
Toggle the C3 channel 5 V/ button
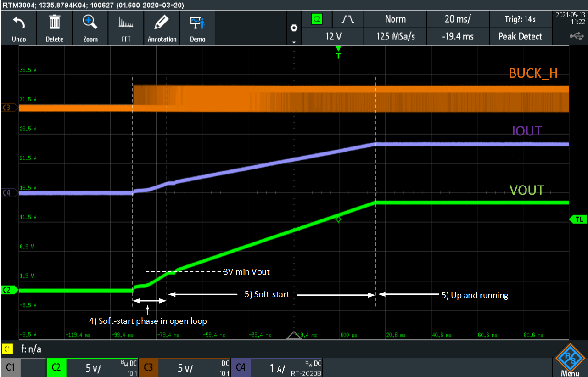[184, 367]
